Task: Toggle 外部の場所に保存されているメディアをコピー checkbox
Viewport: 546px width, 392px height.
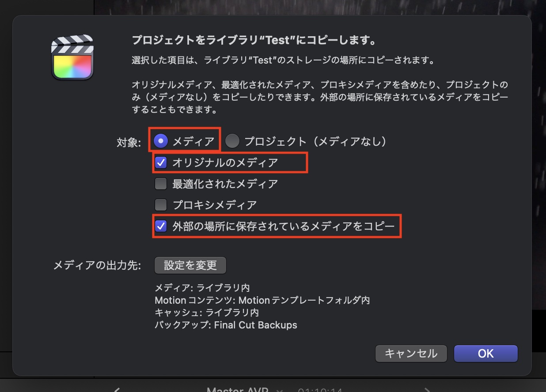Action: pyautogui.click(x=161, y=226)
